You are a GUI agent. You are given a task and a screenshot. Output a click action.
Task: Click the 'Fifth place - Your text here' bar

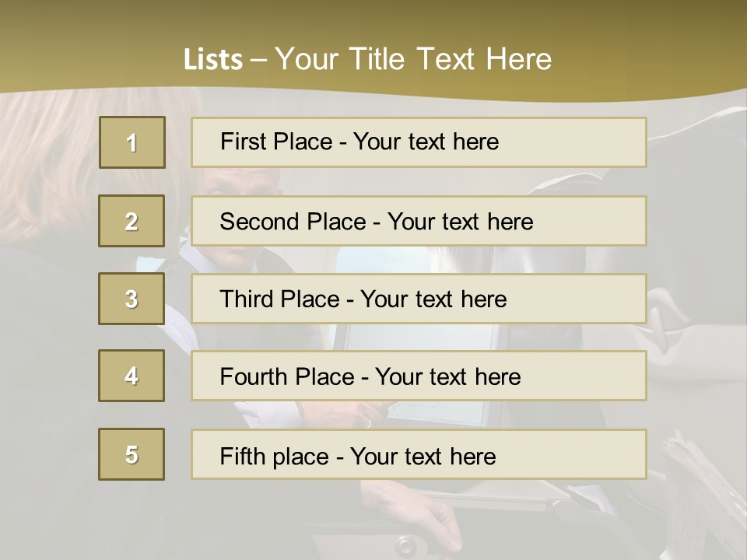[x=419, y=454]
